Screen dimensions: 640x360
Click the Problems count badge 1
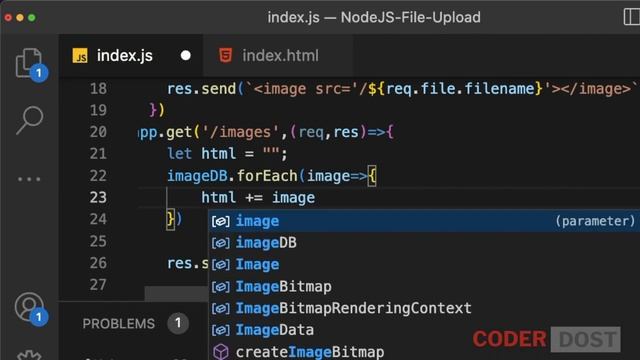(178, 323)
